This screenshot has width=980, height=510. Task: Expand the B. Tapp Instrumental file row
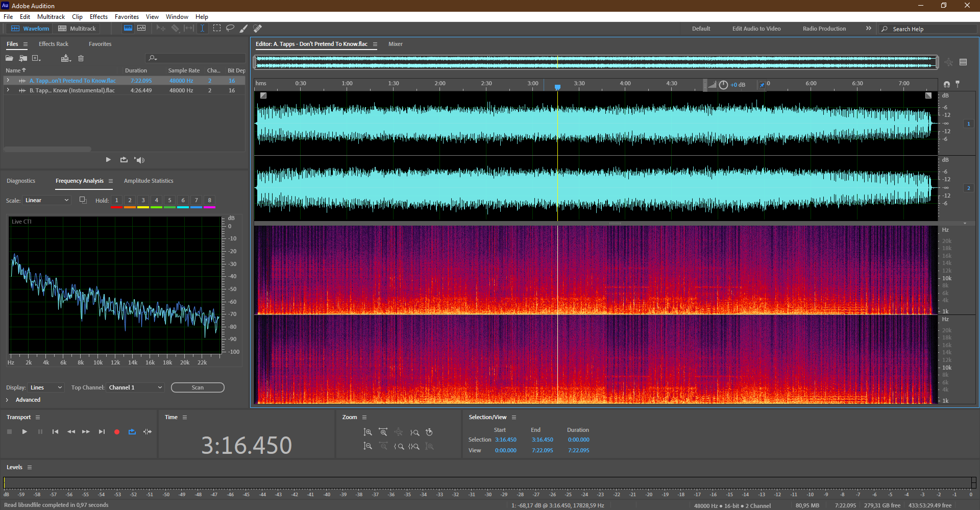[8, 90]
